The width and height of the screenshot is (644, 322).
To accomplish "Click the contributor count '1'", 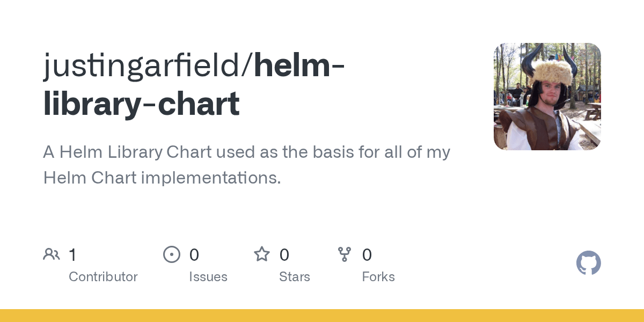I will 72,254.
